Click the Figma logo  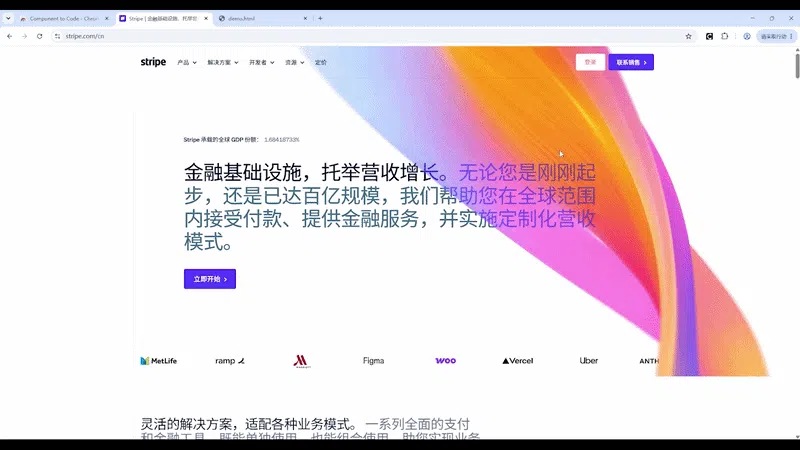[373, 361]
